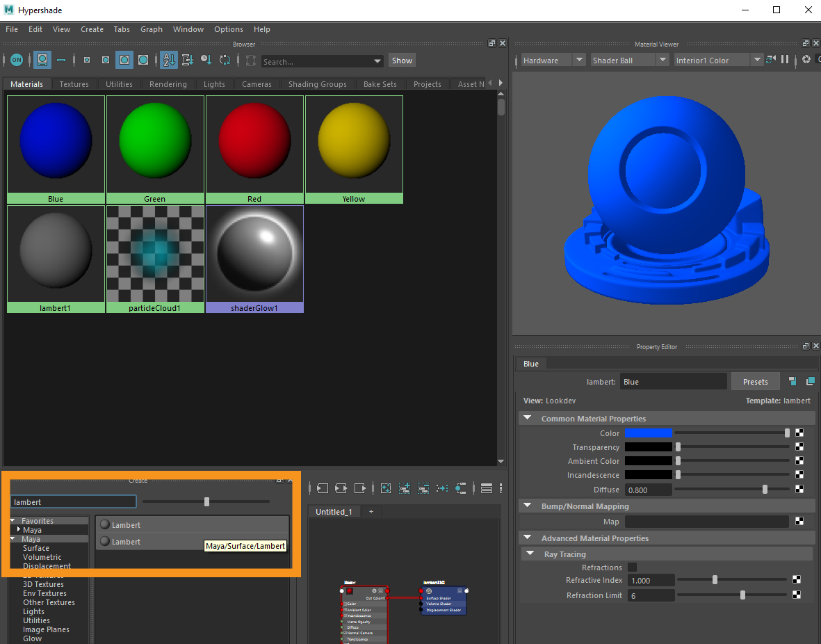The image size is (821, 644).
Task: Collapse Advanced Material Properties section
Action: click(528, 538)
